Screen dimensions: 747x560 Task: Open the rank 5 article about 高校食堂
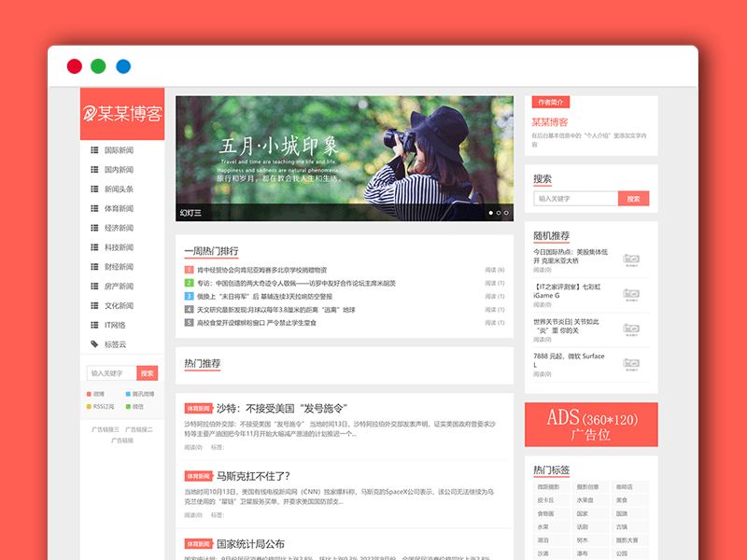pos(257,323)
